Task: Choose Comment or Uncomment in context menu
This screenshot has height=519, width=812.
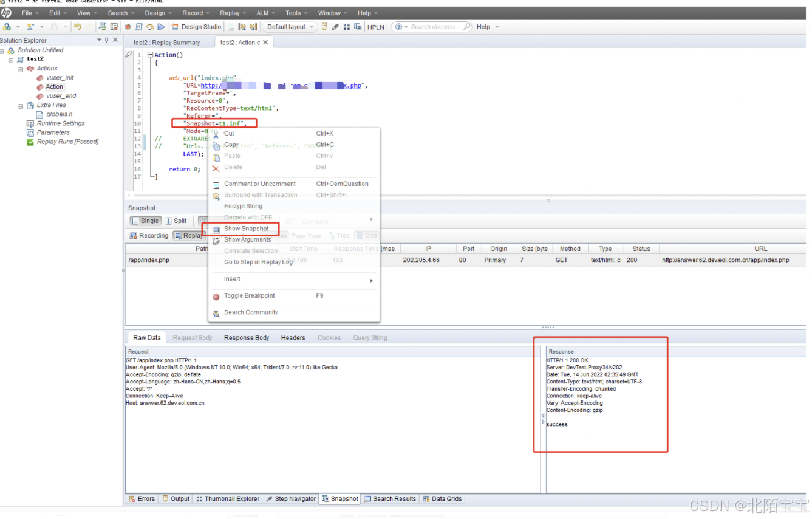Action: pyautogui.click(x=260, y=184)
